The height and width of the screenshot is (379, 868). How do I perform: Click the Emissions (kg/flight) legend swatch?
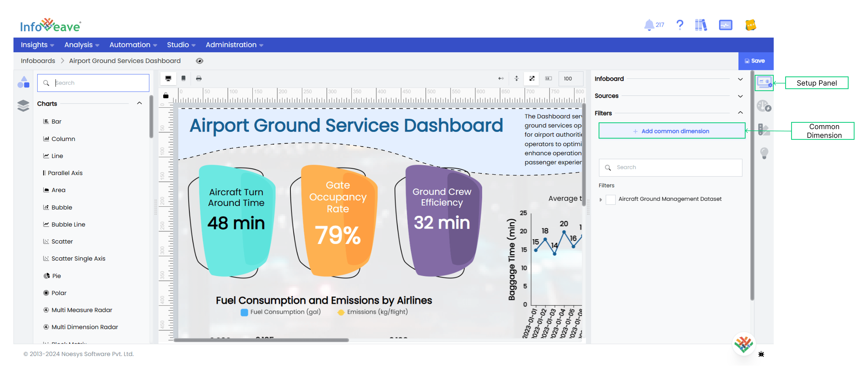tap(341, 312)
